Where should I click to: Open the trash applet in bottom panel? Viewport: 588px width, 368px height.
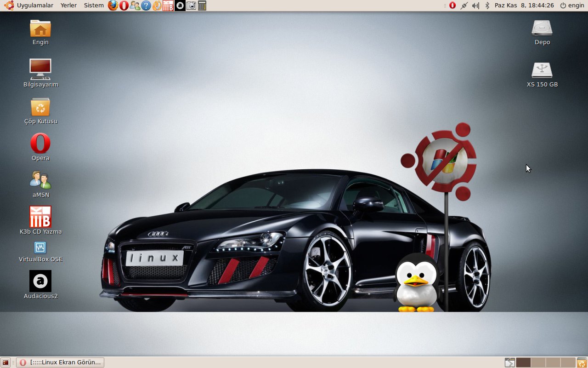pos(582,362)
